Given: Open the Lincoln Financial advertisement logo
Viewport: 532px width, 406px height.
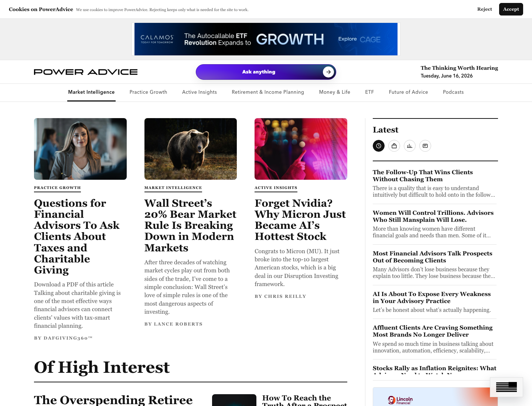Looking at the screenshot, I should 400,400.
